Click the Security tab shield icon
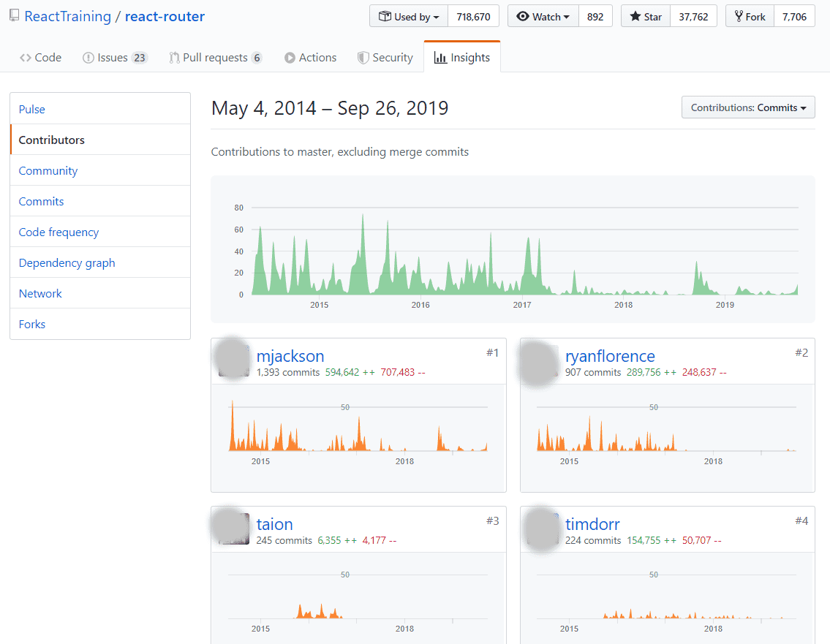 [363, 58]
